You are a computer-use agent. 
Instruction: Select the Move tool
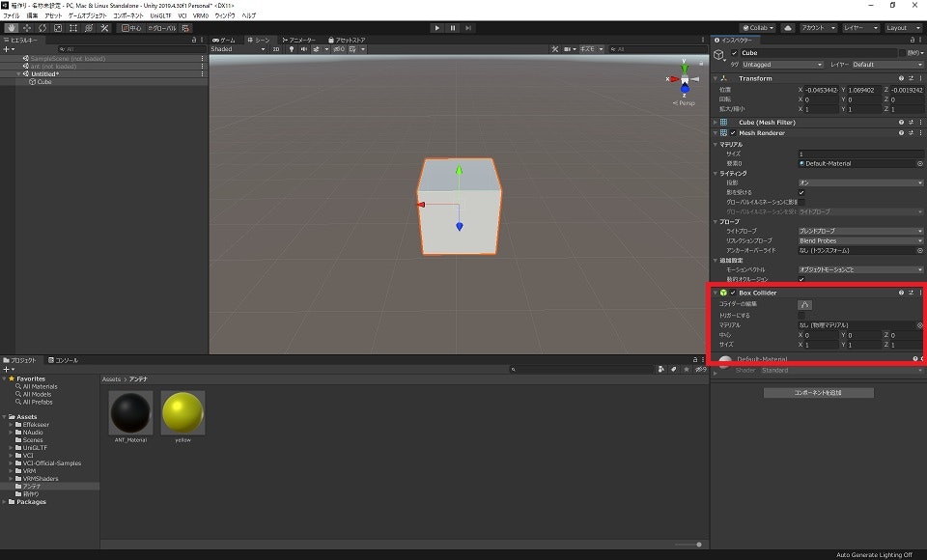(x=27, y=28)
